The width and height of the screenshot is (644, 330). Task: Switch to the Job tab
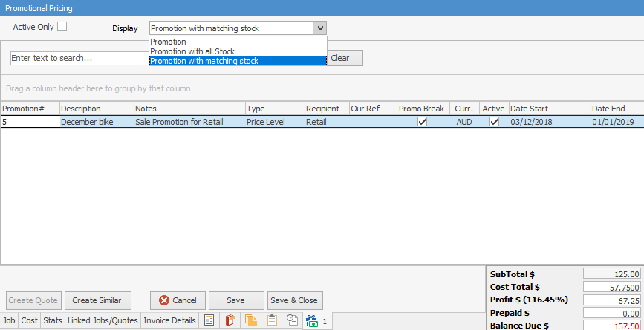click(x=9, y=320)
